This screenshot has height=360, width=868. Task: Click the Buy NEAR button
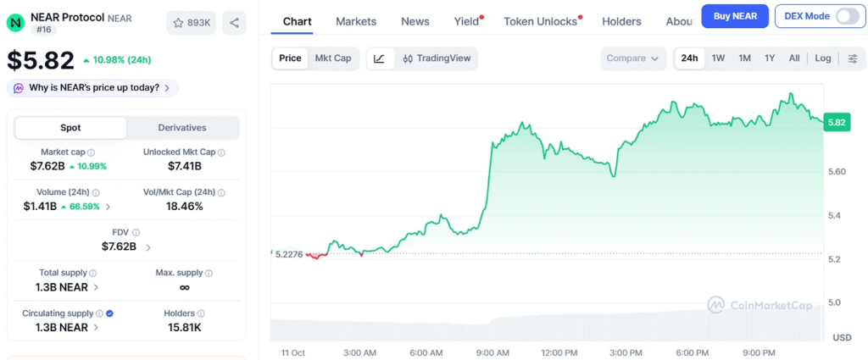pyautogui.click(x=735, y=16)
